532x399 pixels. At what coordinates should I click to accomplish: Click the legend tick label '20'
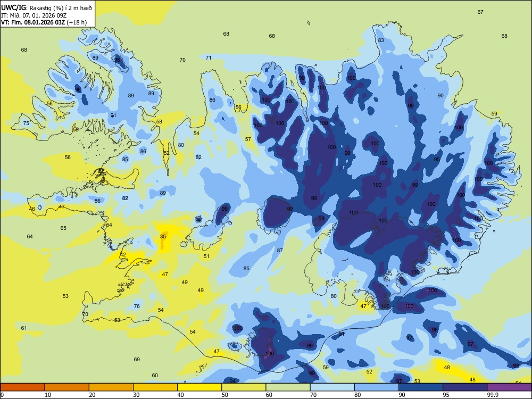tap(92, 395)
